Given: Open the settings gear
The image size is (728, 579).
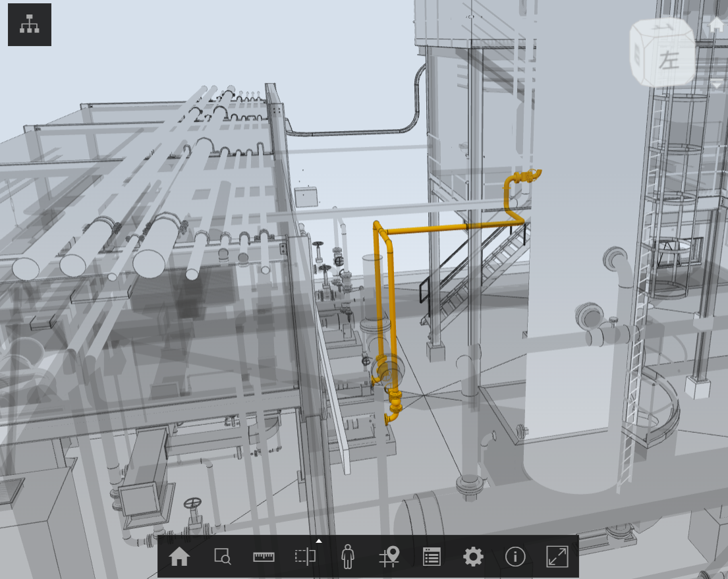Looking at the screenshot, I should coord(473,557).
